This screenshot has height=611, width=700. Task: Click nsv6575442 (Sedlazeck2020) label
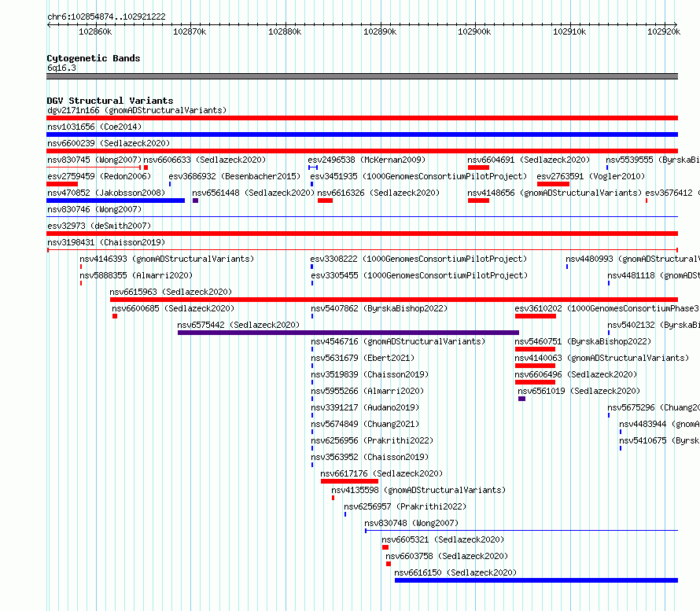(238, 325)
